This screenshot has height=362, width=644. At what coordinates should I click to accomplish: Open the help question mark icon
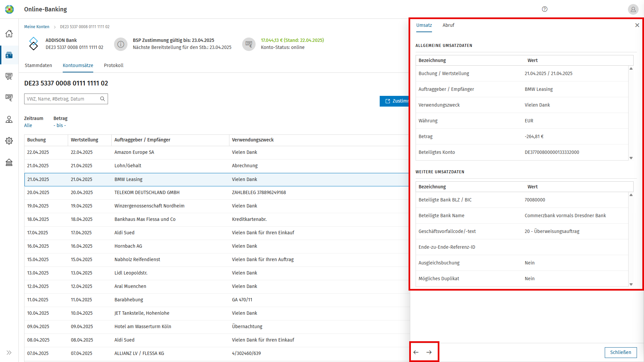(x=545, y=9)
